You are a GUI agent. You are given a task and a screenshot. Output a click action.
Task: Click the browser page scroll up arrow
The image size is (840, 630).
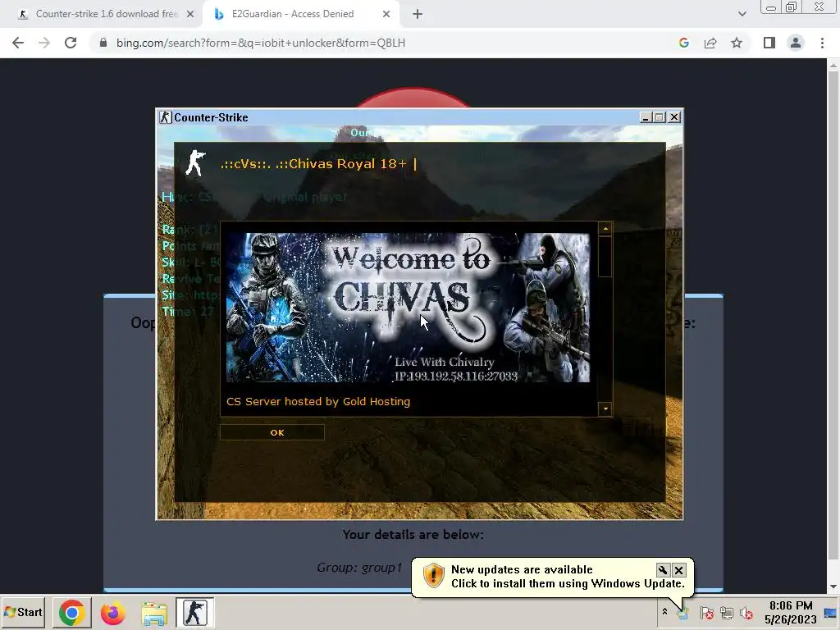point(833,66)
